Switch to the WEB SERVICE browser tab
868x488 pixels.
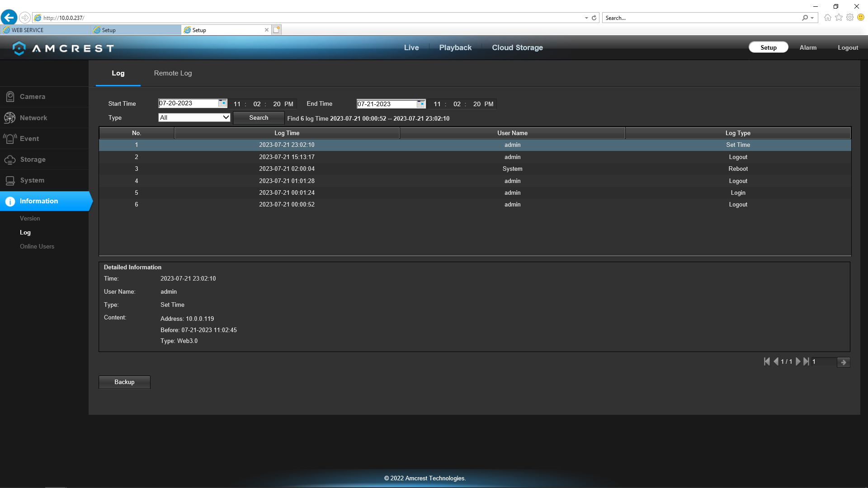pyautogui.click(x=45, y=30)
